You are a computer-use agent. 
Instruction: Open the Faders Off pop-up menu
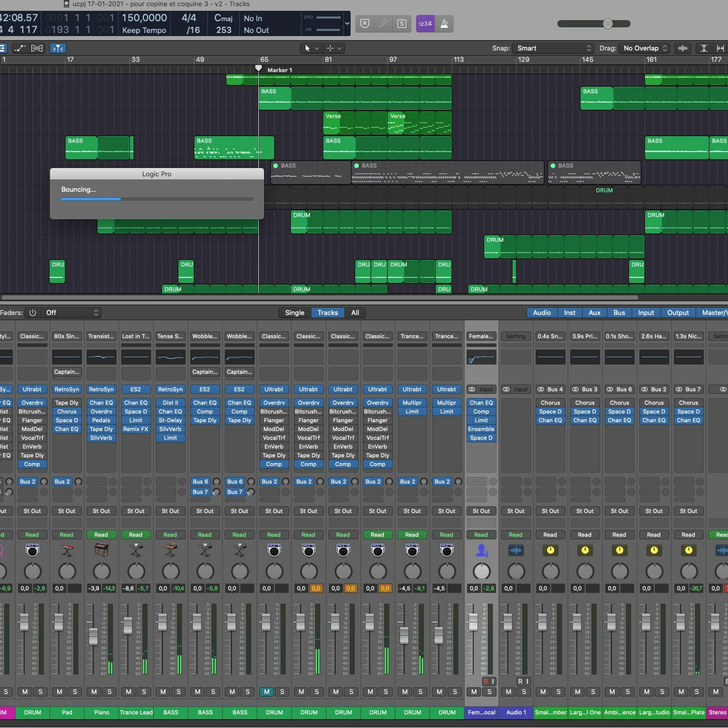pyautogui.click(x=72, y=313)
